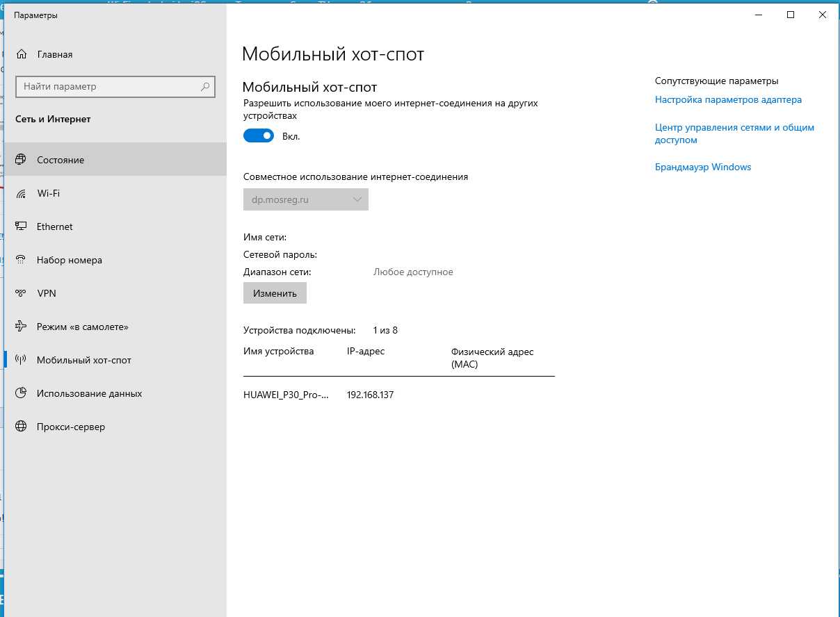Image resolution: width=840 pixels, height=617 pixels.
Task: Click the Физический адрес (MAC) header
Action: 492,358
